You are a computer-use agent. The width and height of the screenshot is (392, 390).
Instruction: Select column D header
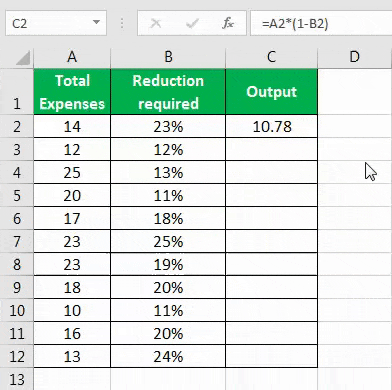click(355, 57)
